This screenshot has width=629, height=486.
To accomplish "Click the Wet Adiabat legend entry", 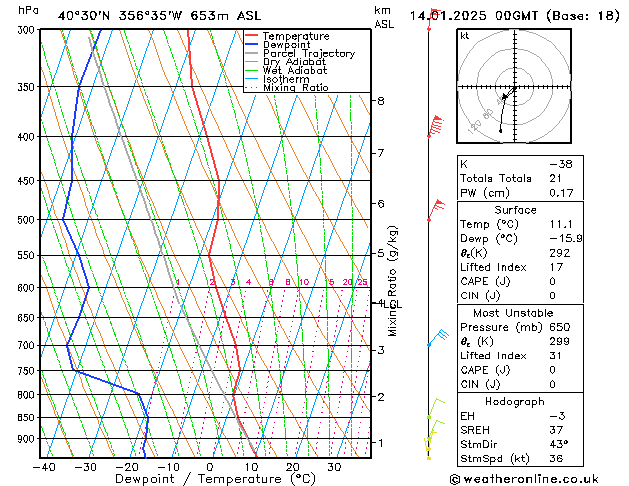I will [x=286, y=70].
